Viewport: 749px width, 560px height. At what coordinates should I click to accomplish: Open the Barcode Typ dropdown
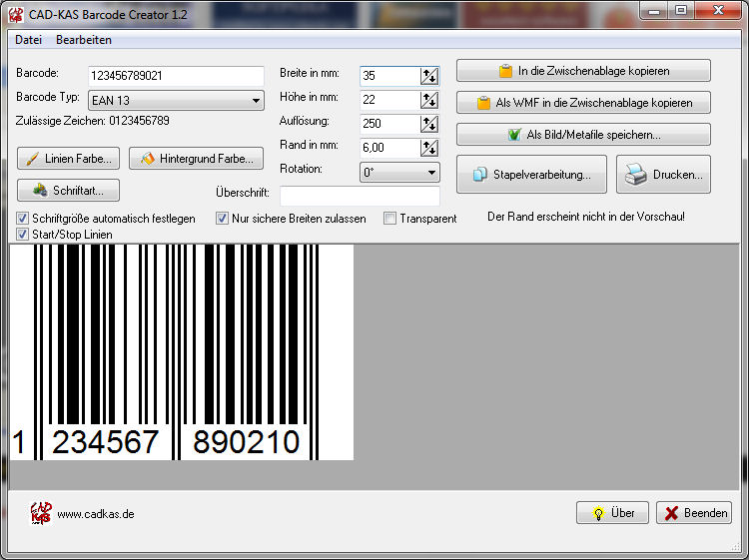[257, 101]
